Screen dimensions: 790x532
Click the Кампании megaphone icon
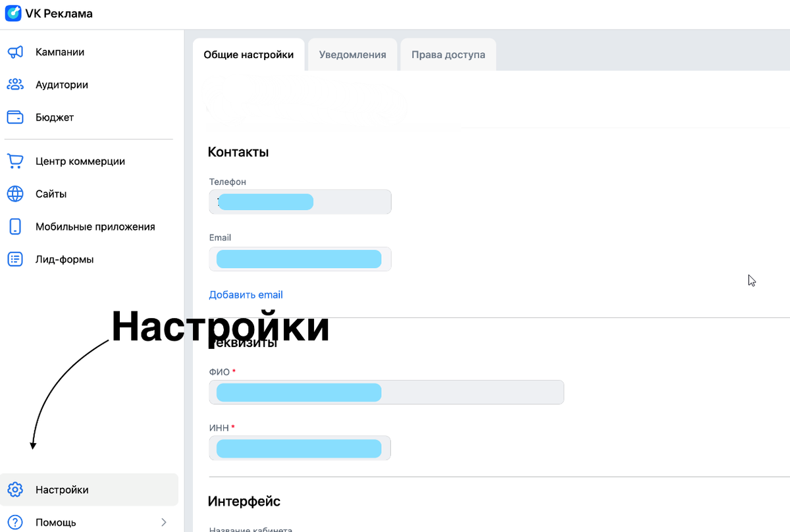pos(15,52)
